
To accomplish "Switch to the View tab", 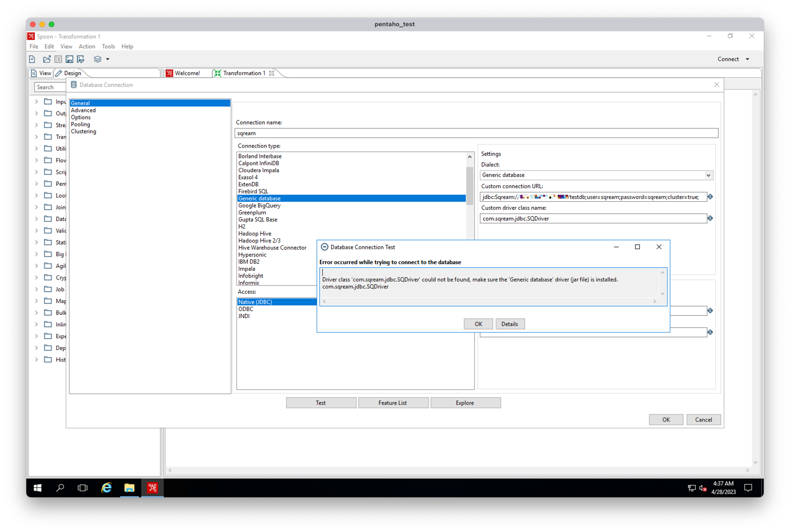I will click(x=41, y=73).
